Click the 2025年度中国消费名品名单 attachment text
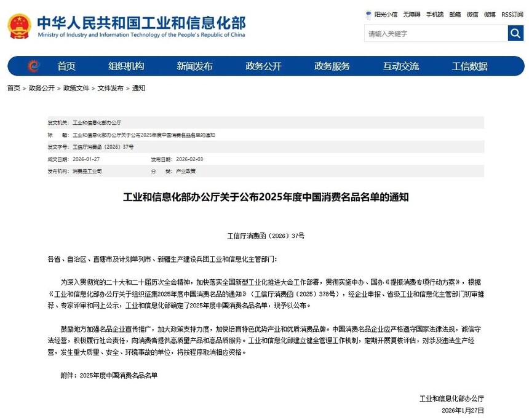 119,376
